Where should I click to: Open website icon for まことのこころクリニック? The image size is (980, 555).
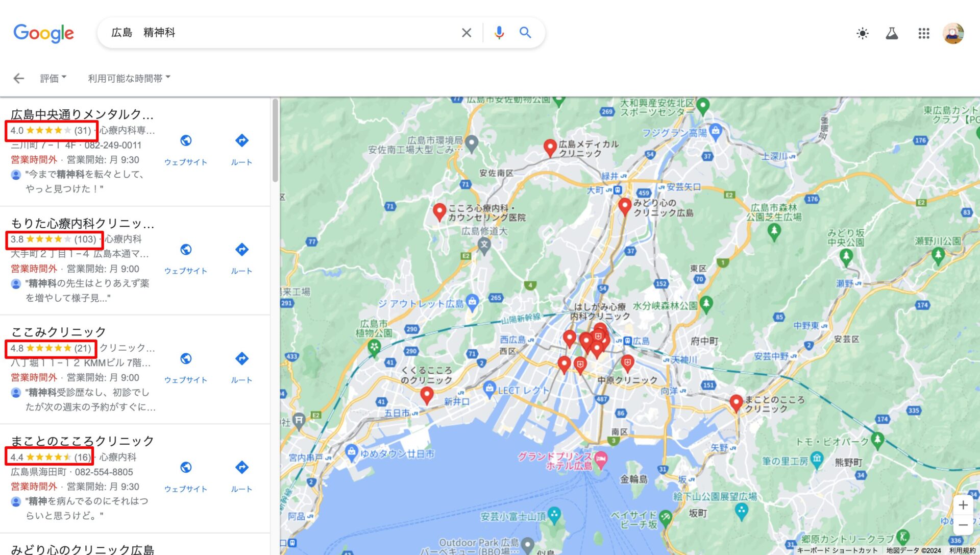186,467
